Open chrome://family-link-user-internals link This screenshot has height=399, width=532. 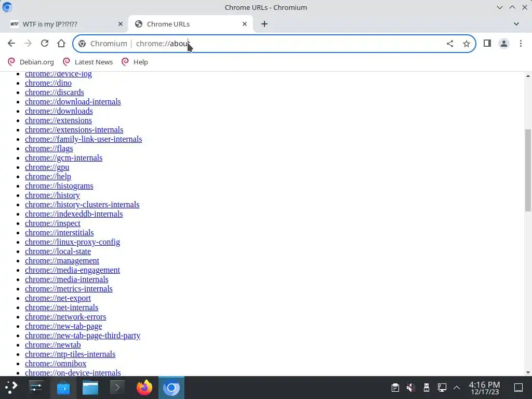click(x=84, y=139)
